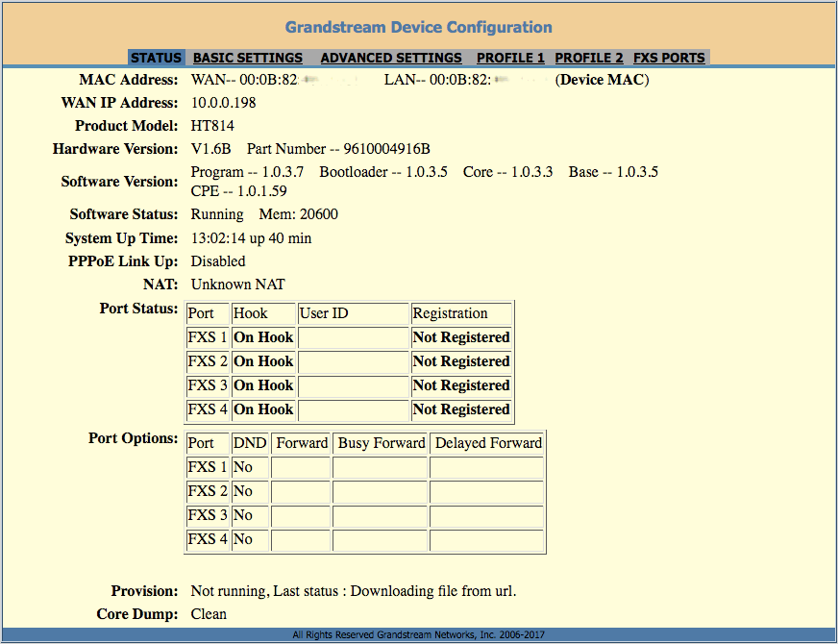Click Not Registered for FXS 1

point(461,337)
